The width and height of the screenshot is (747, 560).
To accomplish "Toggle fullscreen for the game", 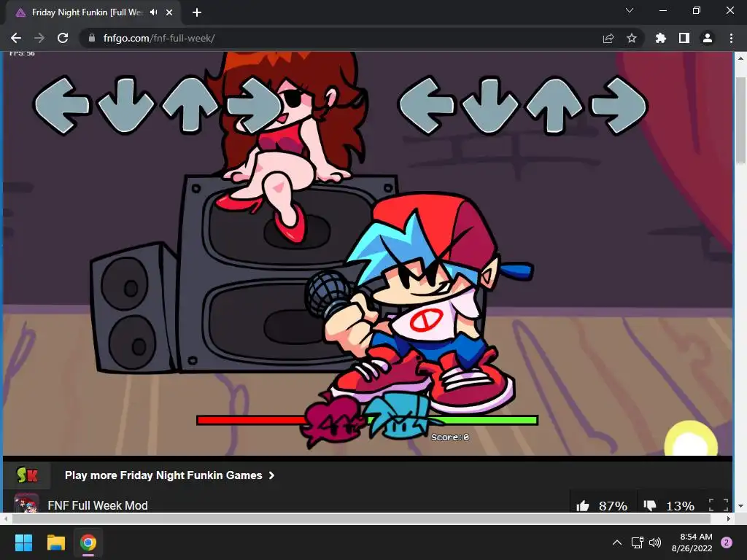I will tap(719, 505).
